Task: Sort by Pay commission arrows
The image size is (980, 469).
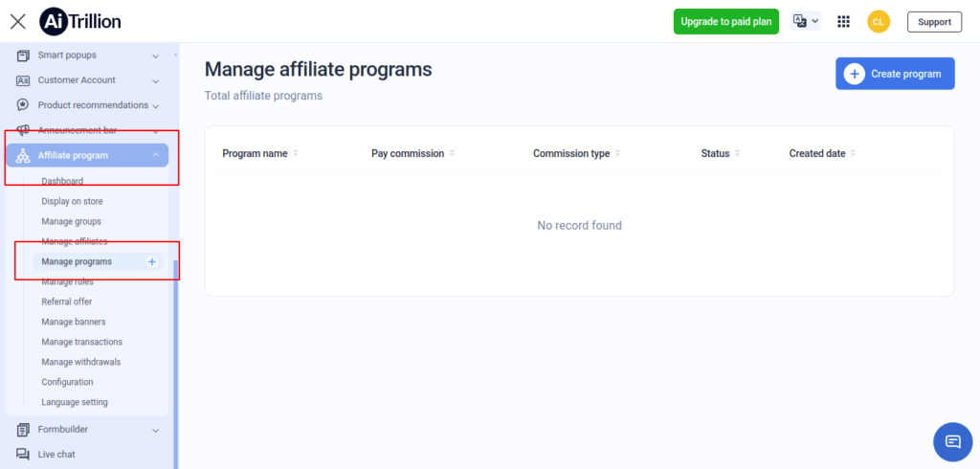Action: click(x=452, y=153)
